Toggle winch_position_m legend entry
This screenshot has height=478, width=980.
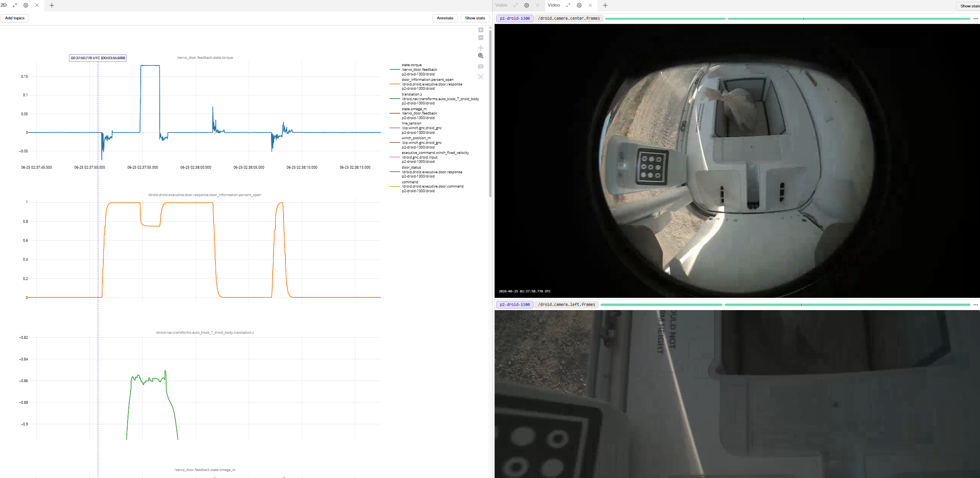(x=422, y=143)
